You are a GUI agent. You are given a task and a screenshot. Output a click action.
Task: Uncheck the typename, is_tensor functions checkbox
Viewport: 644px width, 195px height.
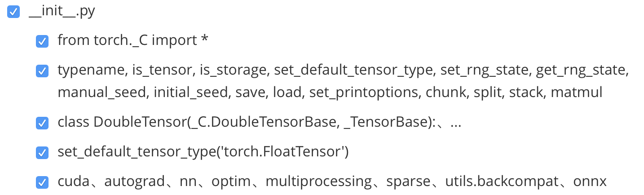click(42, 71)
